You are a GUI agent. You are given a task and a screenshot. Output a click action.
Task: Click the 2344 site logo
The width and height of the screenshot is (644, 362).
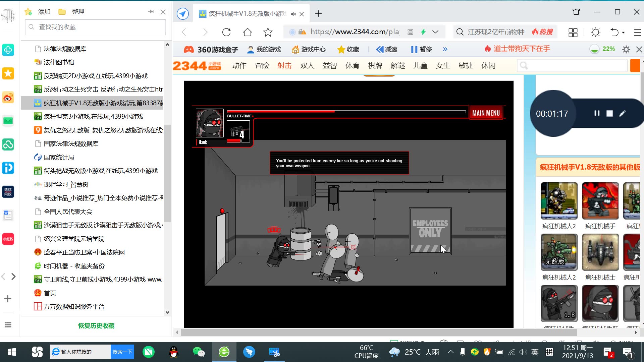pos(197,66)
